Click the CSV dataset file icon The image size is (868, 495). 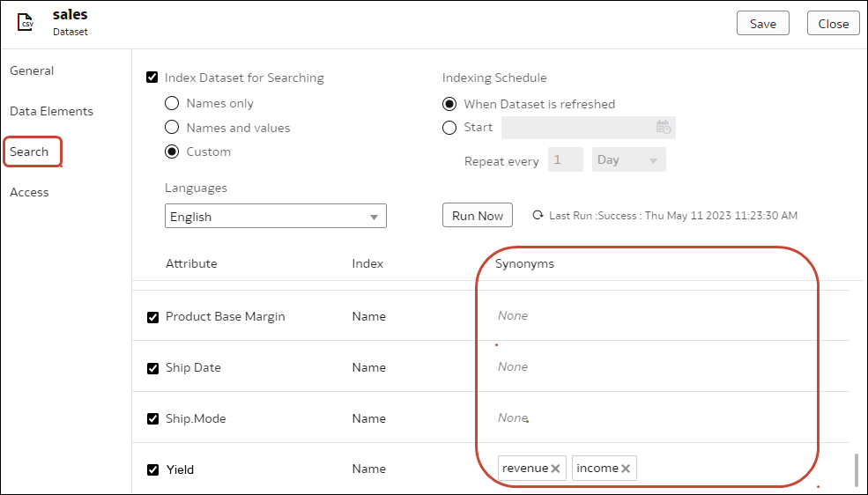26,23
